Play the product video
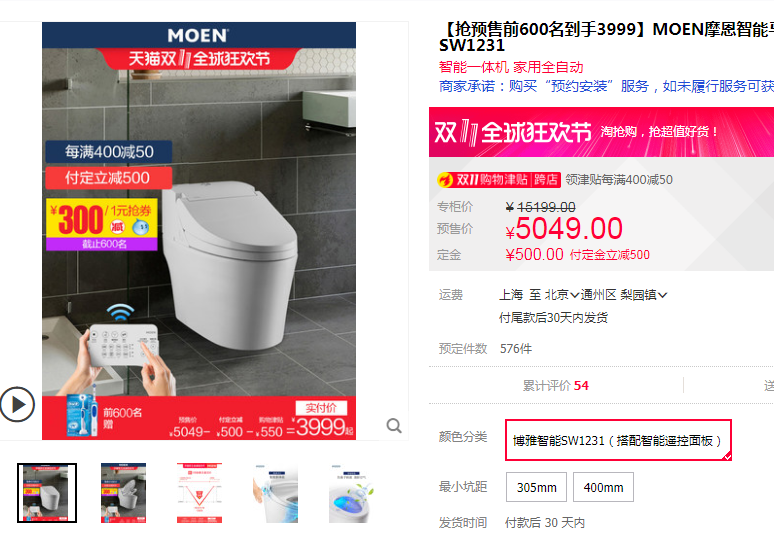This screenshot has height=537, width=774. point(17,405)
